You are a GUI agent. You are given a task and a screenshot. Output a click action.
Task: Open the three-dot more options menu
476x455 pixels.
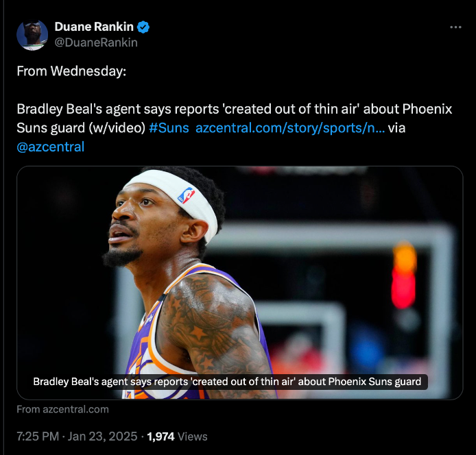pos(455,27)
